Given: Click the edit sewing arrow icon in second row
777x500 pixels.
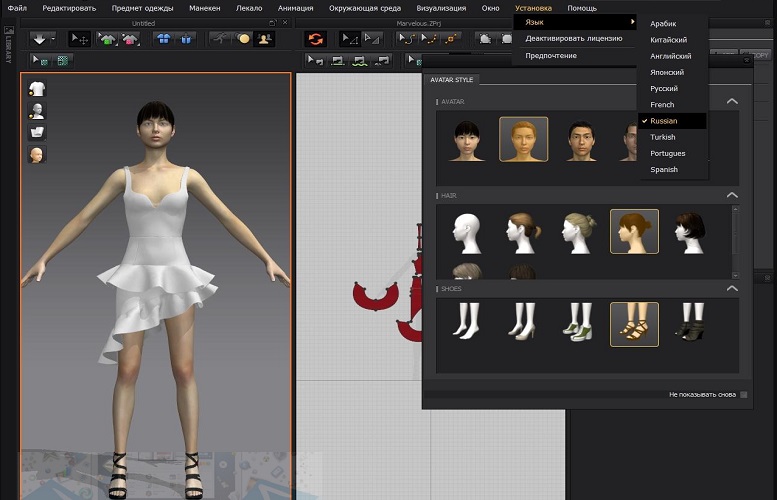Looking at the screenshot, I should [315, 60].
